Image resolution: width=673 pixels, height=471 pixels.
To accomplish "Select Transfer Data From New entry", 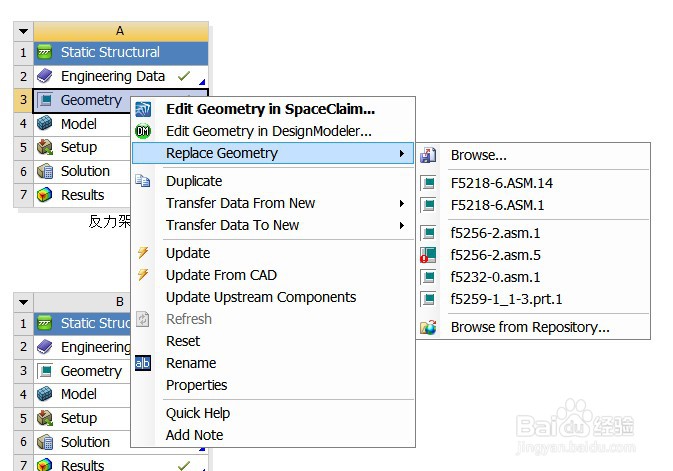I will (x=273, y=203).
